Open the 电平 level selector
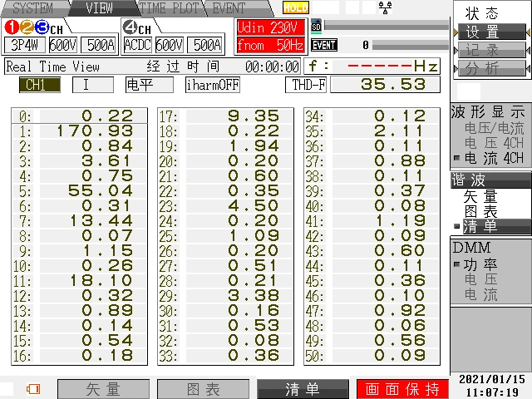This screenshot has width=532, height=399. [150, 85]
